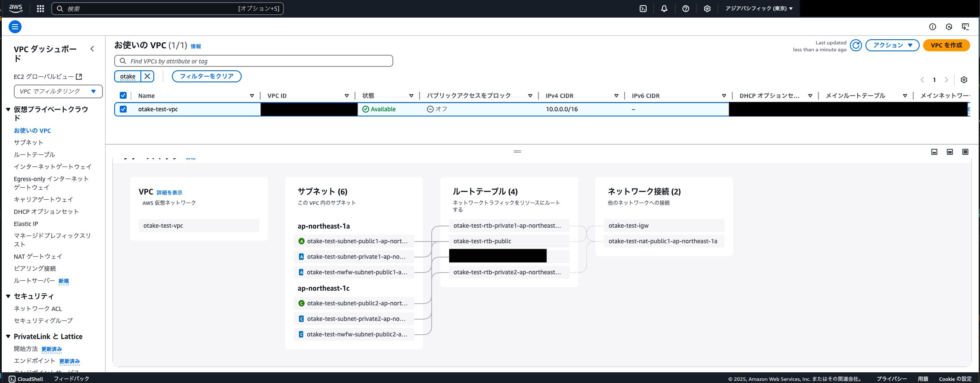Open the region selector Asia Pacific (Tokyo)
980x383 pixels.
click(759, 9)
